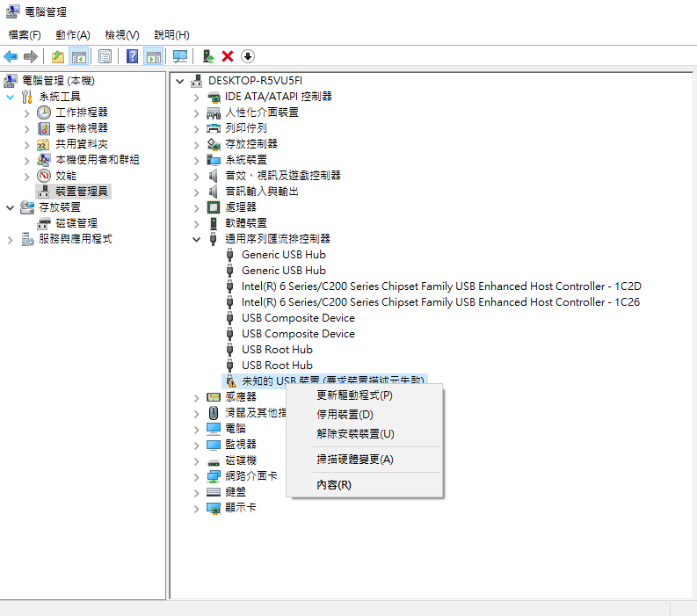Viewport: 697px width, 616px height.
Task: Expand the 顯示卡 category
Action: click(197, 509)
